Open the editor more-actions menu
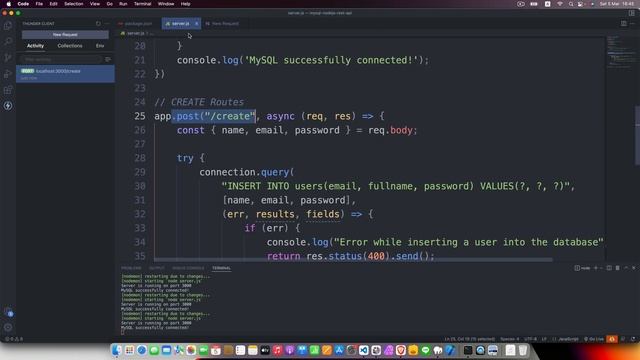 click(x=633, y=24)
